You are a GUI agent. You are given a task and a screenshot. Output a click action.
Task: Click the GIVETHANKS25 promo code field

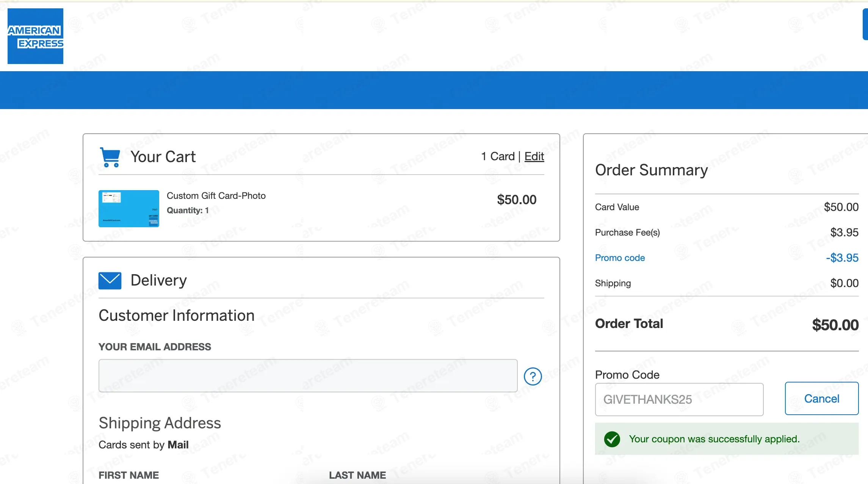pyautogui.click(x=679, y=400)
